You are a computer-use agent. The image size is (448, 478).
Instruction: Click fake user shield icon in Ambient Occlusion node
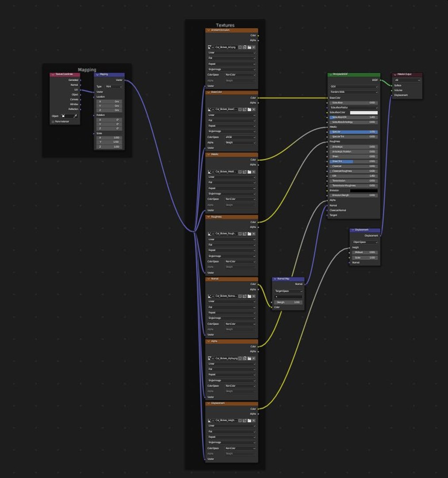[x=240, y=47]
